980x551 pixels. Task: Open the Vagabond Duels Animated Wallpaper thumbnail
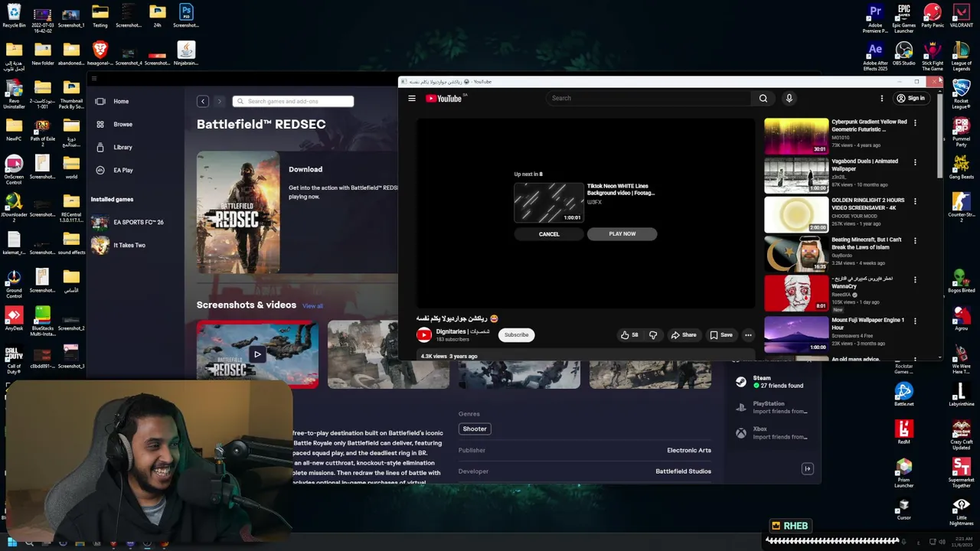tap(796, 175)
